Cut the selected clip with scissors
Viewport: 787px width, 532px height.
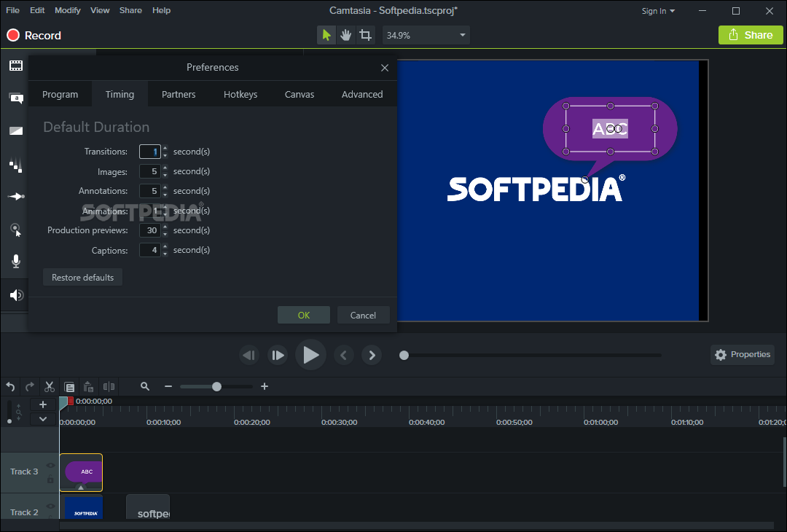(x=50, y=386)
